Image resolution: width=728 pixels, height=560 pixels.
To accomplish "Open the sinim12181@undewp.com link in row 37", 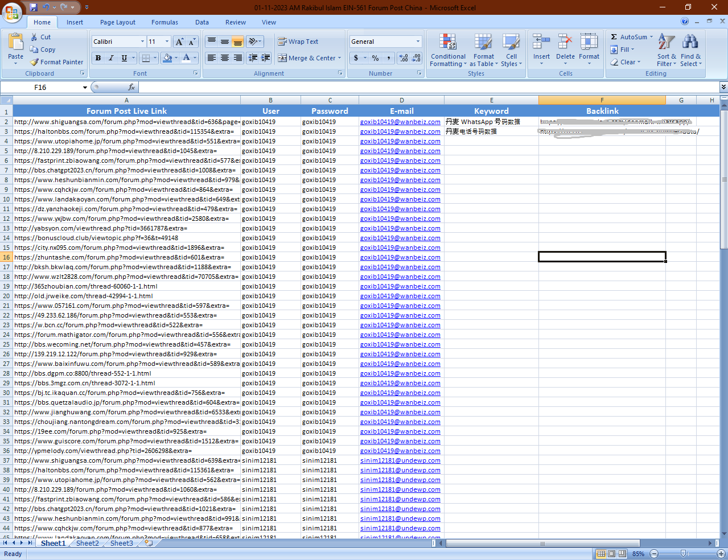I will (x=400, y=460).
